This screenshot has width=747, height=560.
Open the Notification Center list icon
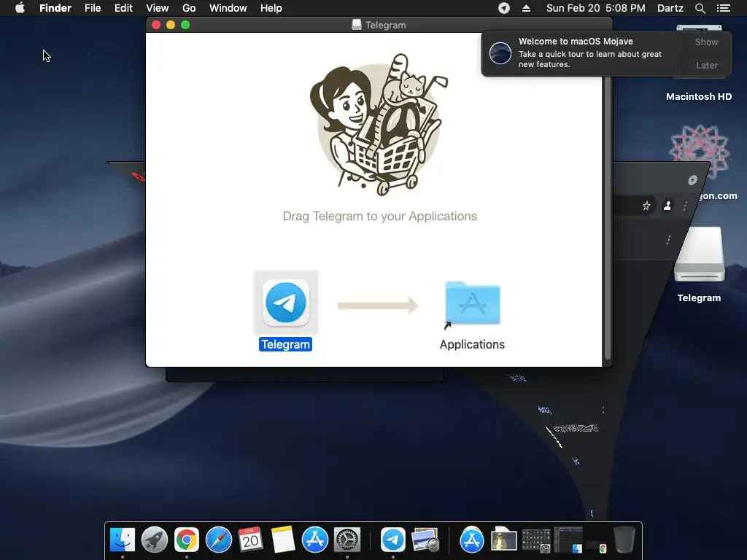(x=724, y=8)
